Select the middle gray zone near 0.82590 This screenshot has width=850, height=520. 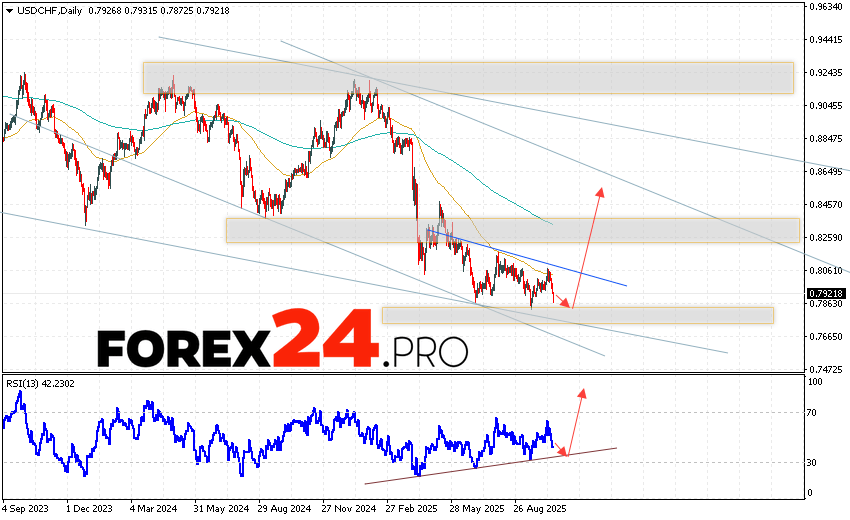(512, 230)
